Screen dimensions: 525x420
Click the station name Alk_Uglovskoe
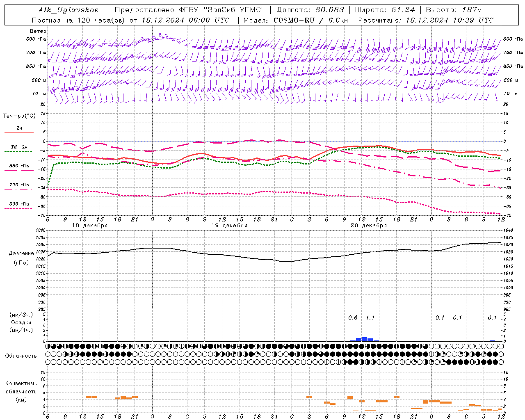click(68, 10)
